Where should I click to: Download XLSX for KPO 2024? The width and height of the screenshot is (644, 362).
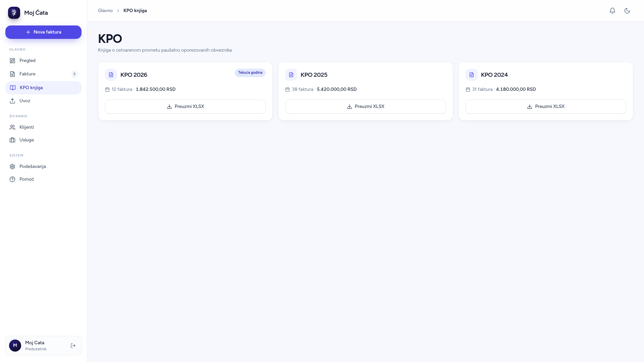(x=546, y=107)
